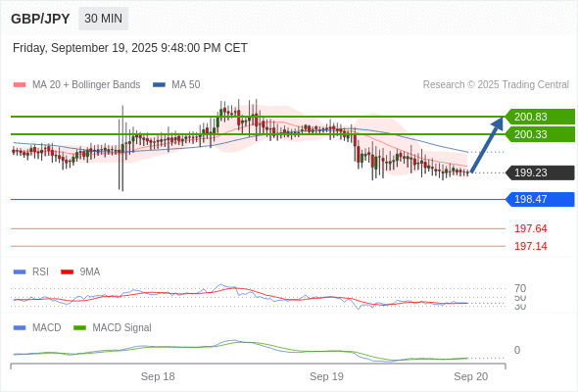This screenshot has height=392, width=578.
Task: Open the Research © 2025 Trading Central credit
Action: point(496,85)
